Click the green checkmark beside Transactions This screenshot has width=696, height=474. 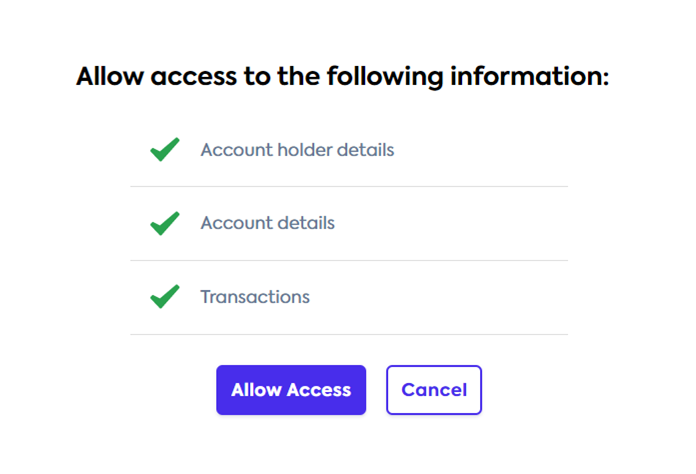point(164,297)
